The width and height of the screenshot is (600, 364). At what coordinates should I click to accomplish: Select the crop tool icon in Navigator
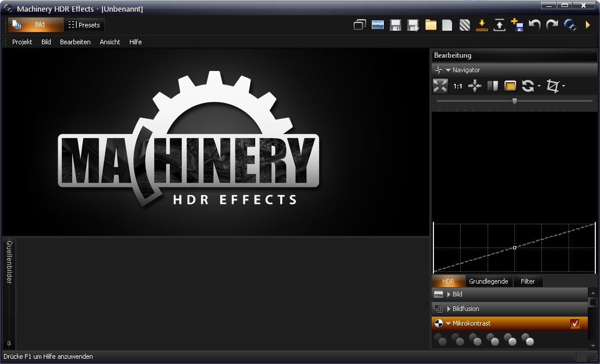point(553,86)
